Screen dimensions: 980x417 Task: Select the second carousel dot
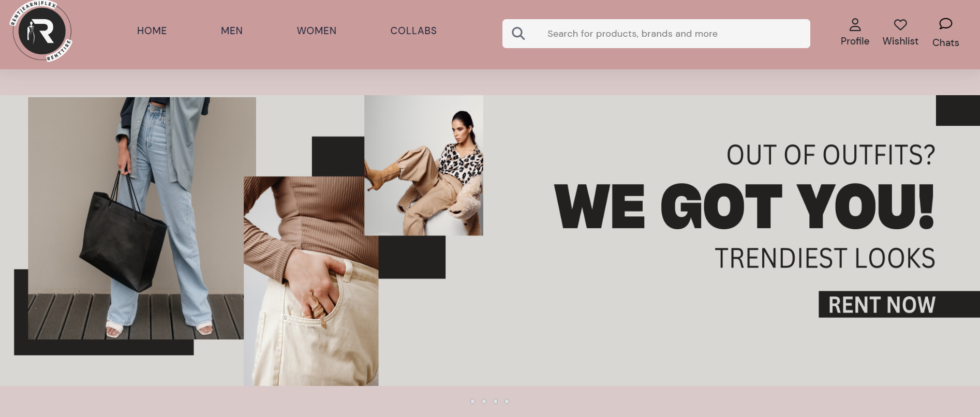coord(484,401)
